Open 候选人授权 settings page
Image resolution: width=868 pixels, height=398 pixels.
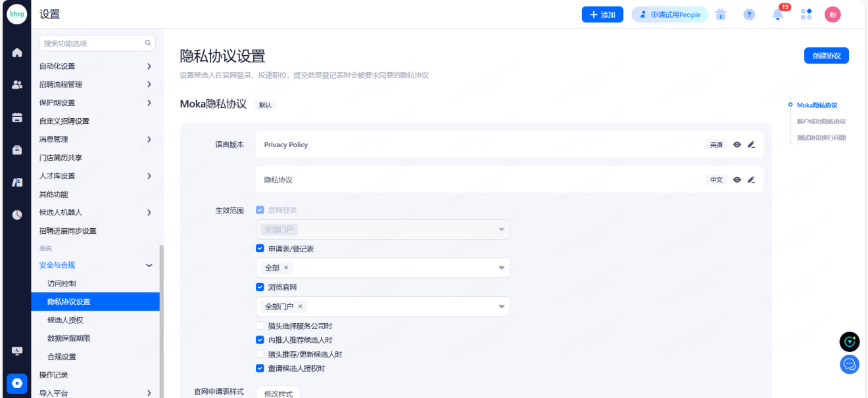[65, 320]
